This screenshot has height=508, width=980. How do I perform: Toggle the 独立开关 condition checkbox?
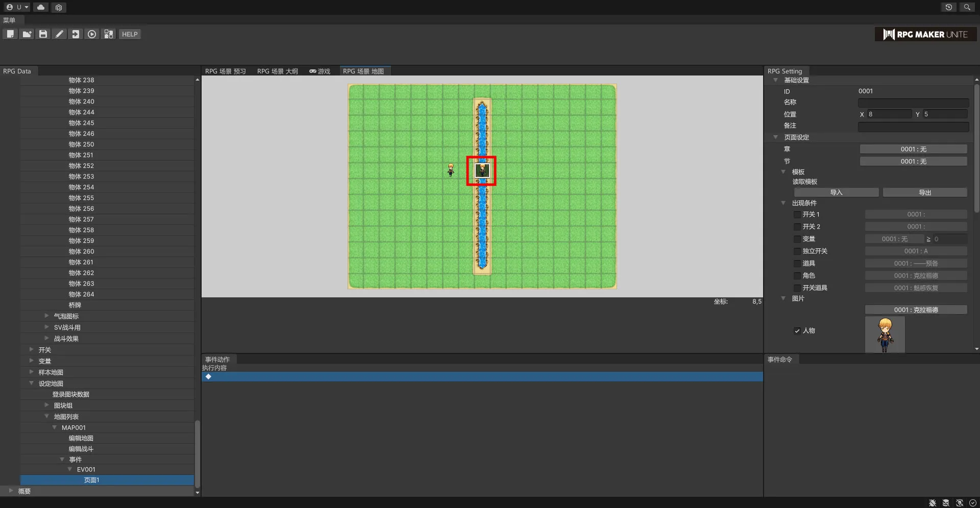point(797,251)
